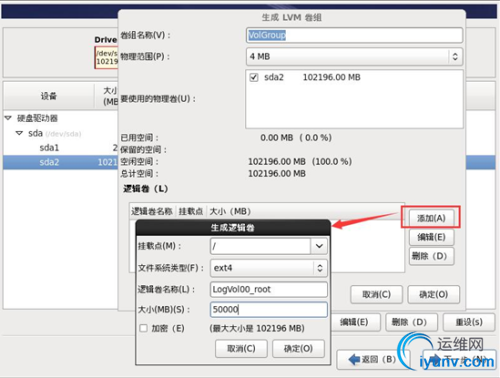Click the 挂载点 column header
This screenshot has width=500, height=378.
191,212
